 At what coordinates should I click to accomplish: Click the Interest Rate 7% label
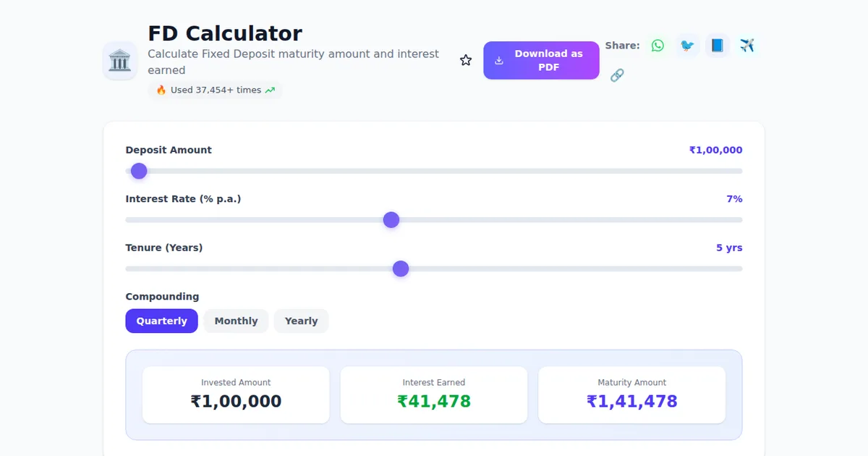(733, 198)
